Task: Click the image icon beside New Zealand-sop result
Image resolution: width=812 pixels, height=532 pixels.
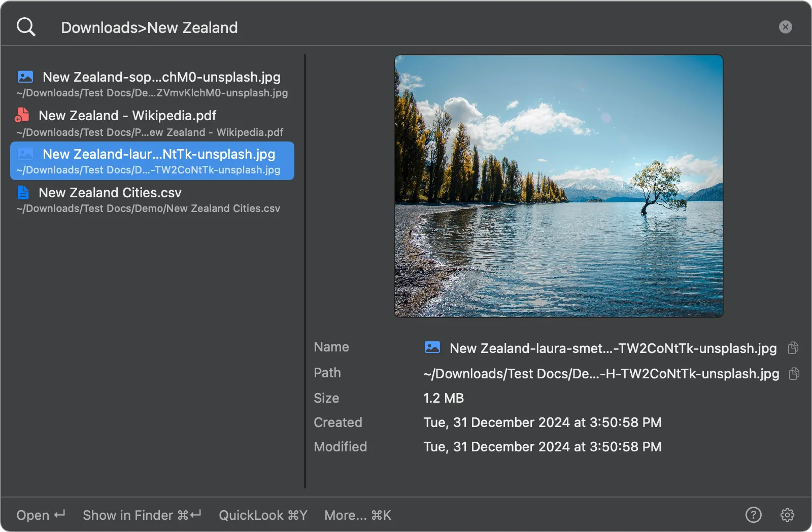Action: [25, 77]
